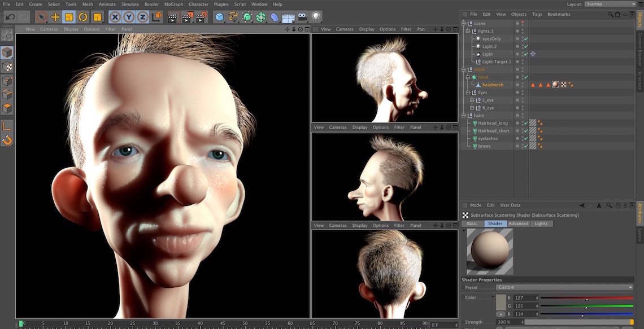The height and width of the screenshot is (329, 644).
Task: Expand the L_eye hierarchy
Action: [x=471, y=100]
